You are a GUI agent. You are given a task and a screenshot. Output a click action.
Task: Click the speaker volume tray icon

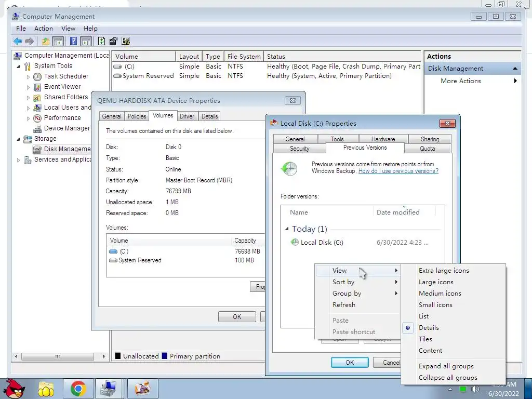coord(475,389)
